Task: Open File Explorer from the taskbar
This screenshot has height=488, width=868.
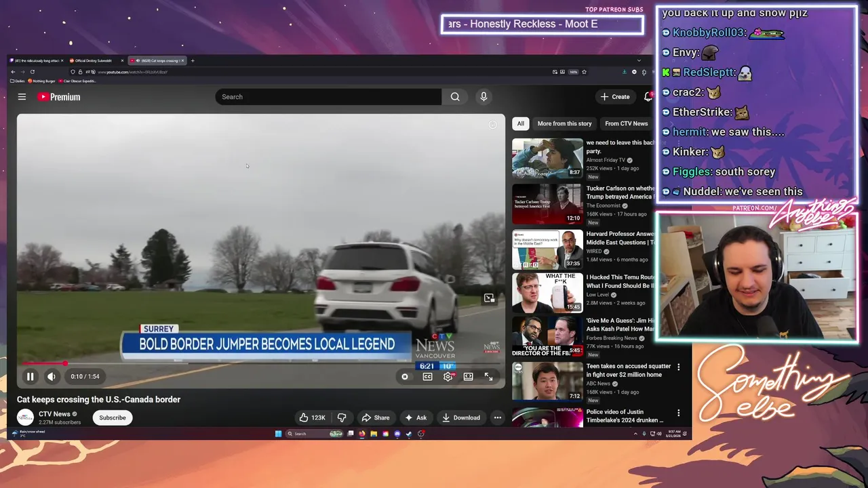Action: click(x=374, y=434)
